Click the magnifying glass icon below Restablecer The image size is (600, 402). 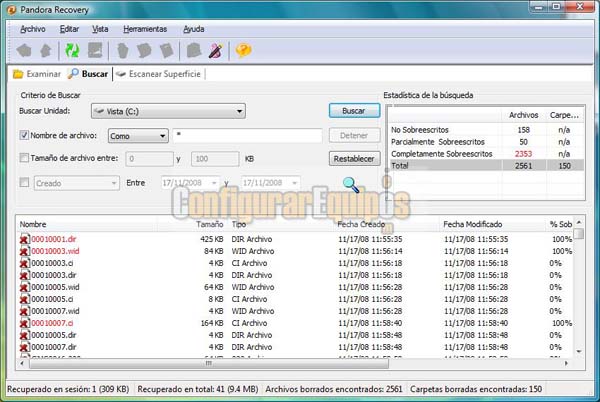[x=351, y=185]
